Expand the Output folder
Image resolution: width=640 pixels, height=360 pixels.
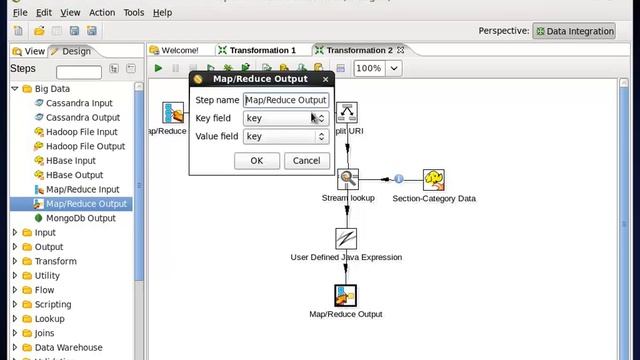(15, 247)
